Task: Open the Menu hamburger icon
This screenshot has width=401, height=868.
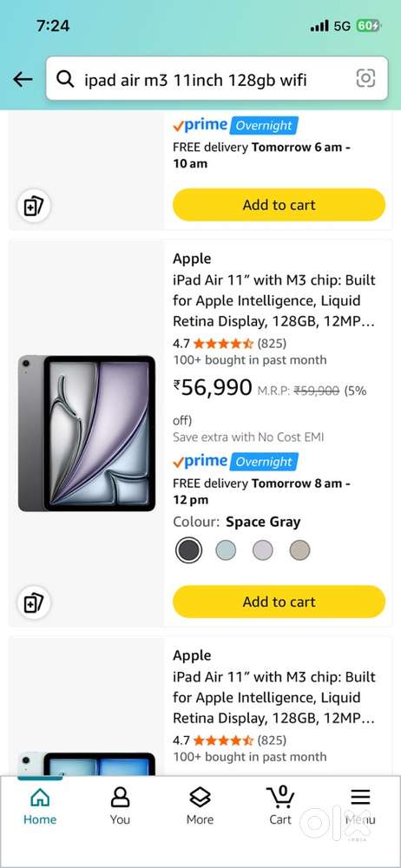Action: coord(360,806)
